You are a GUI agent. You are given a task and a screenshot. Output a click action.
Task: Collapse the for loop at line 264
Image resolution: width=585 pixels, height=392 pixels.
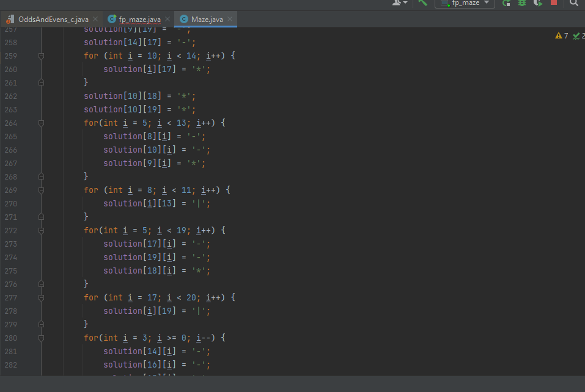coord(41,123)
